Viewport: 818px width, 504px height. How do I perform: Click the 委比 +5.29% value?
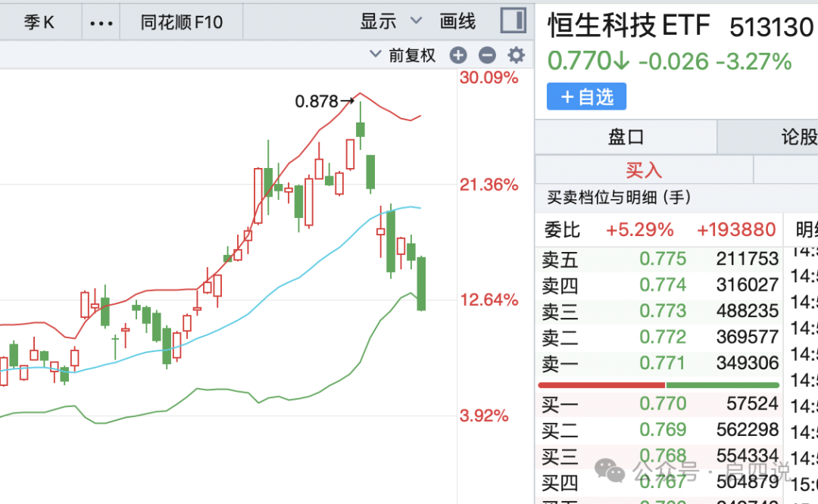(640, 229)
